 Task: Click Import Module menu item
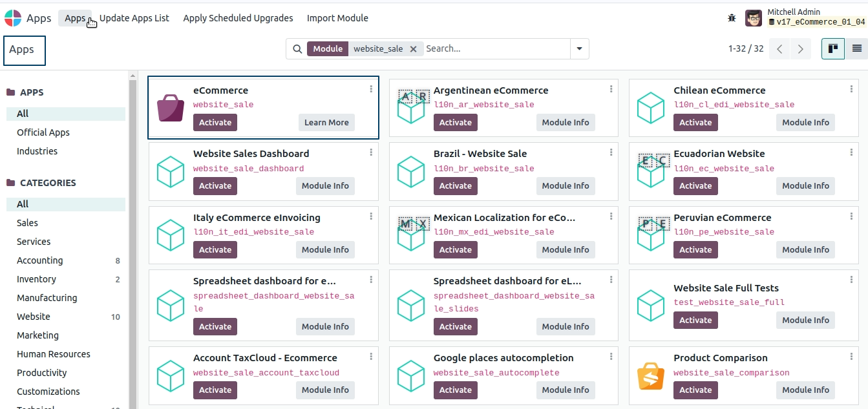(x=337, y=18)
